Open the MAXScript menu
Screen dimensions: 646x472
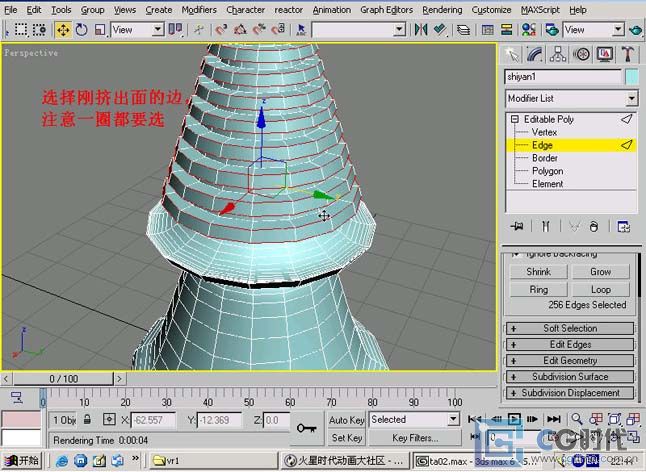[540, 9]
